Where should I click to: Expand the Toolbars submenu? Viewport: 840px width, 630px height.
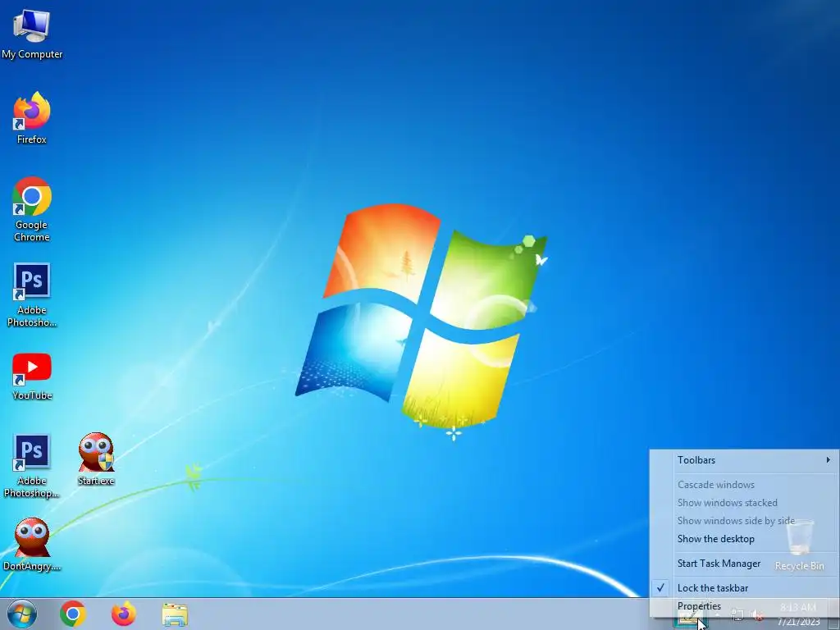pos(744,460)
